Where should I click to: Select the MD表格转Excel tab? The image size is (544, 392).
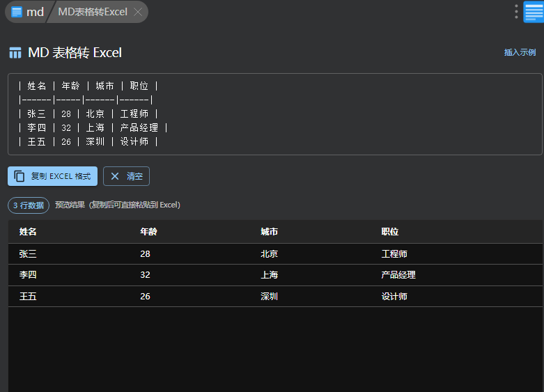click(x=93, y=12)
